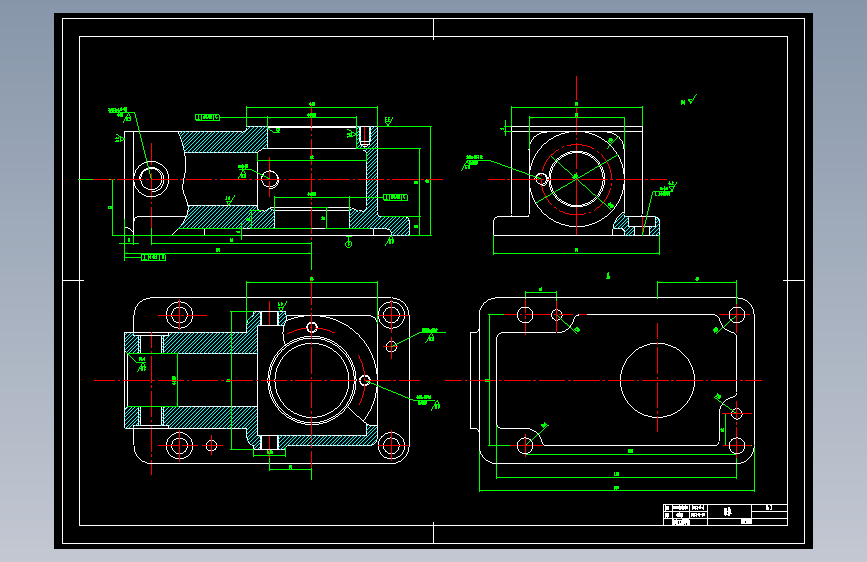The width and height of the screenshot is (867, 562).
Task: Select the pin hole circle at left end of section view
Action: tap(152, 179)
